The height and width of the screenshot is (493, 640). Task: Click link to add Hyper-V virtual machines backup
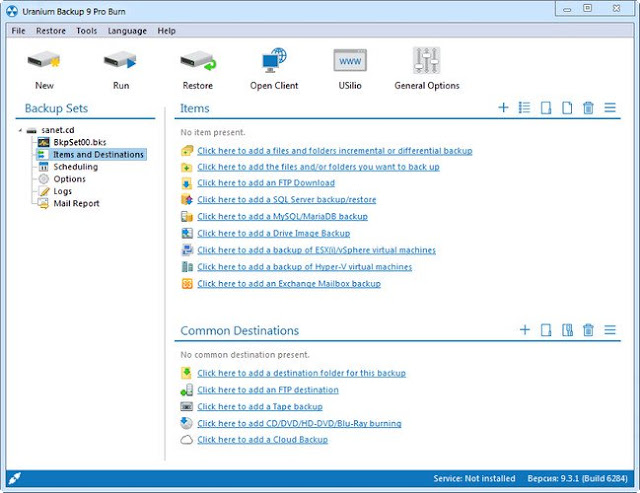(x=304, y=267)
